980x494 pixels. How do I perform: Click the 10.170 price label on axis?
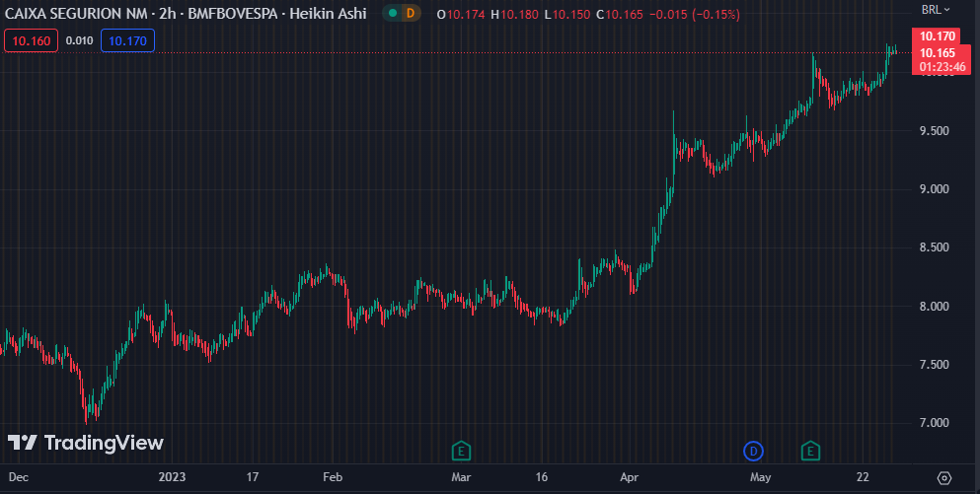[937, 36]
